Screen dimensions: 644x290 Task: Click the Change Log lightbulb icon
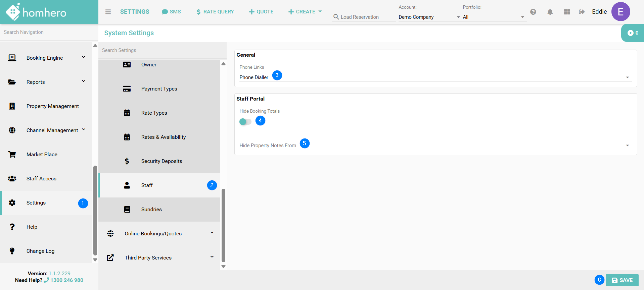pyautogui.click(x=12, y=251)
